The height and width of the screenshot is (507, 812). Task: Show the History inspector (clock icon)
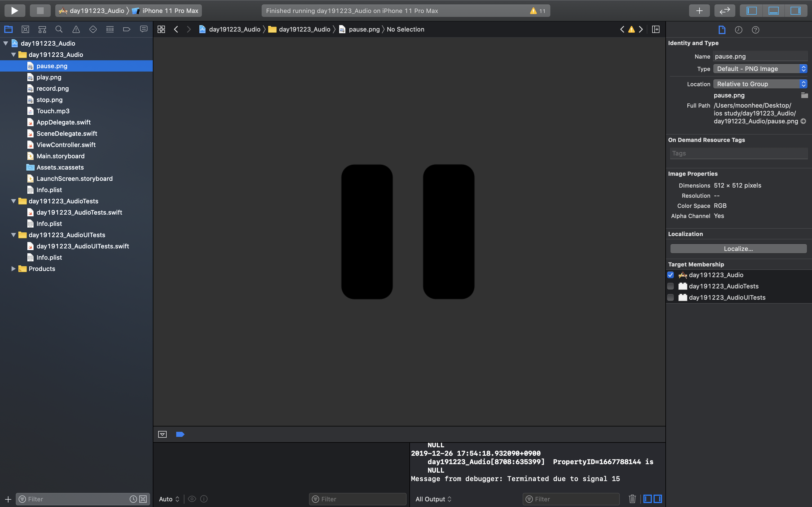(738, 30)
